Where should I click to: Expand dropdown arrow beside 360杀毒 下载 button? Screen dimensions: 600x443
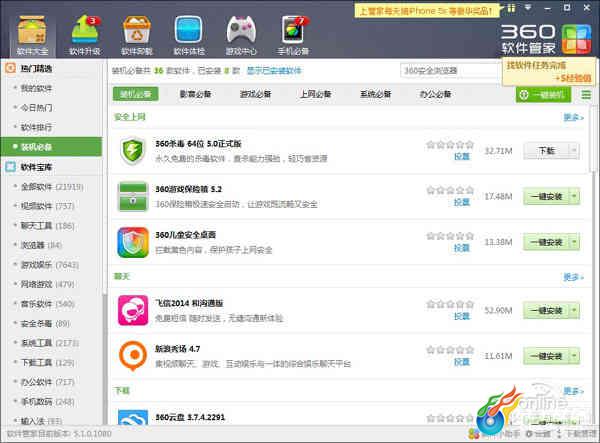click(574, 151)
